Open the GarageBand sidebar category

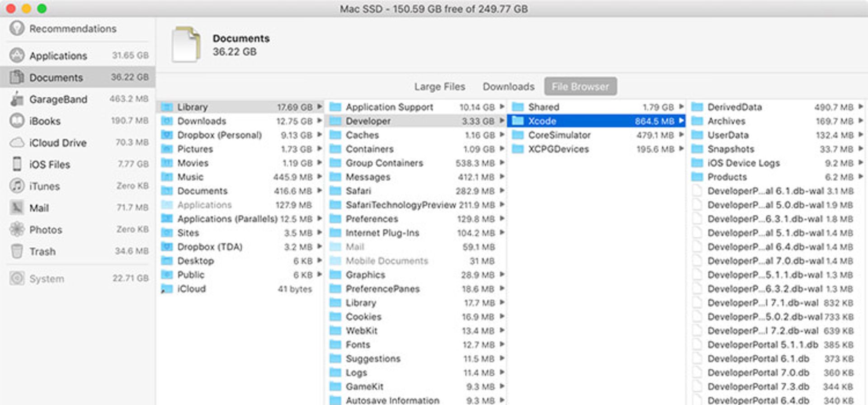(78, 99)
